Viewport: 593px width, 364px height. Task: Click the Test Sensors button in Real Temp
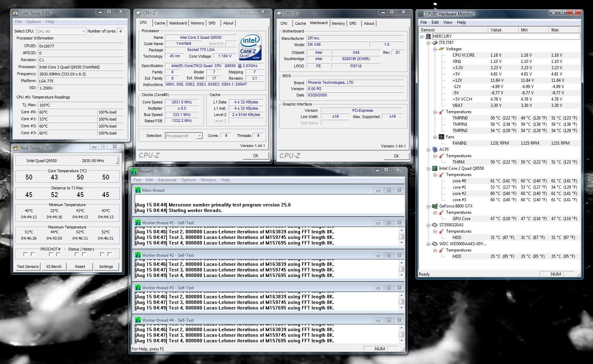pyautogui.click(x=28, y=267)
